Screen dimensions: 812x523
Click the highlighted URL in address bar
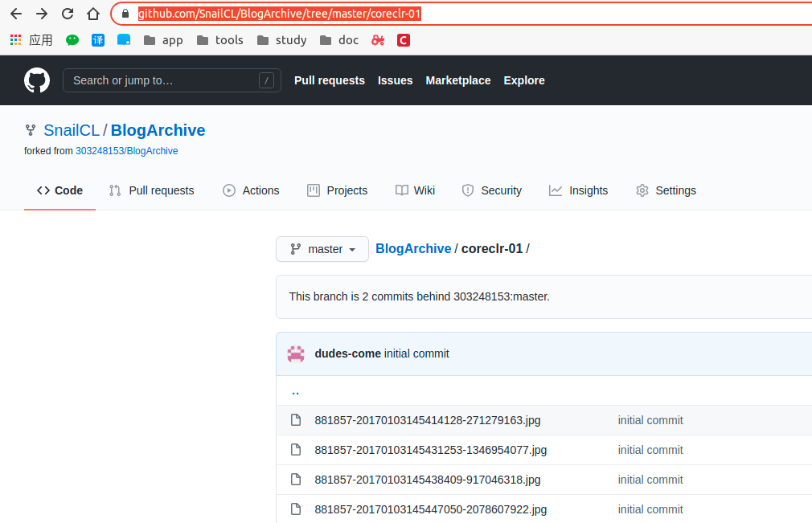click(x=280, y=14)
